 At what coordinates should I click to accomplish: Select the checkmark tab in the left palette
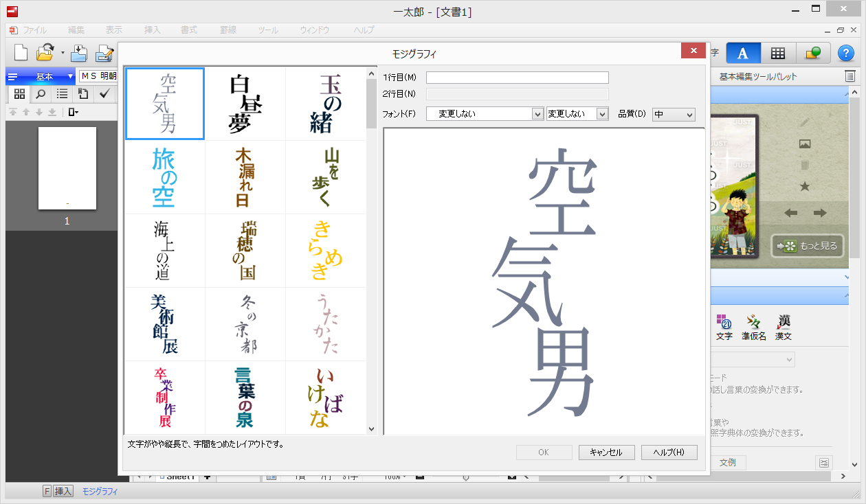click(x=104, y=94)
